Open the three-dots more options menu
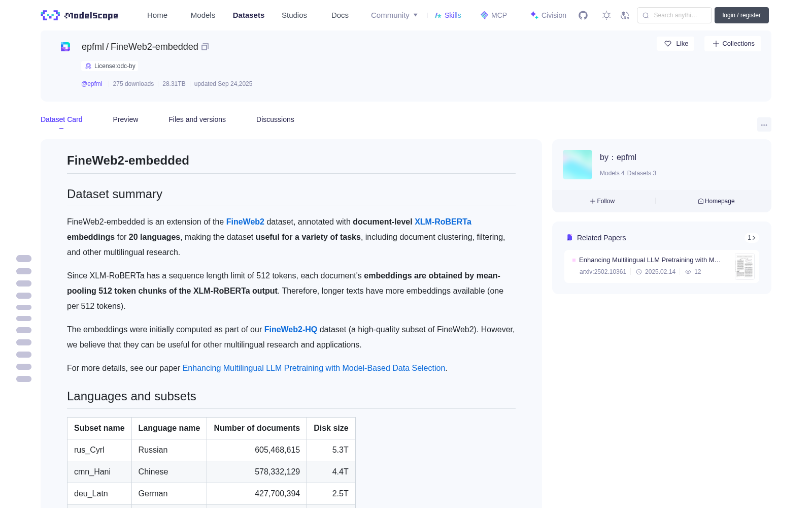Image resolution: width=812 pixels, height=508 pixels. pyautogui.click(x=764, y=124)
